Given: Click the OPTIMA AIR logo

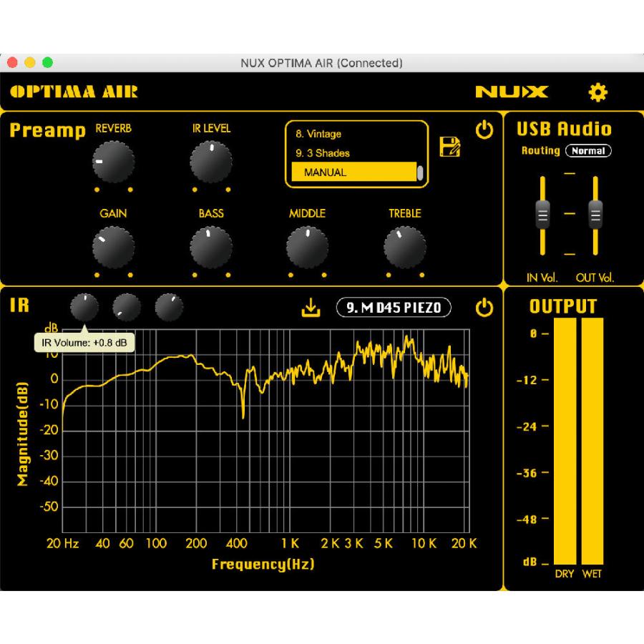Looking at the screenshot, I should tap(74, 92).
